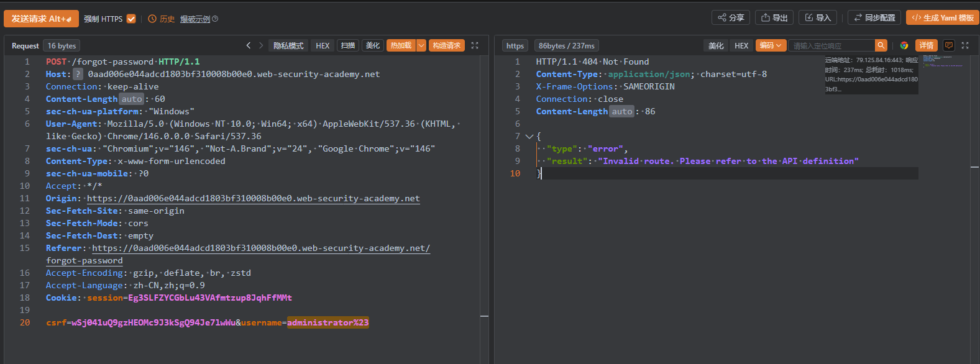
Task: Go to previous request with left arrow
Action: (249, 45)
